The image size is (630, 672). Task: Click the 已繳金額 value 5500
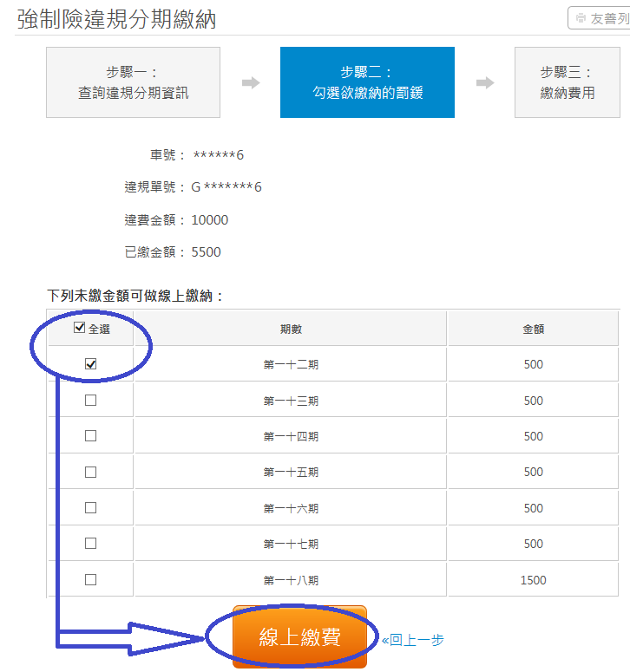coord(206,252)
